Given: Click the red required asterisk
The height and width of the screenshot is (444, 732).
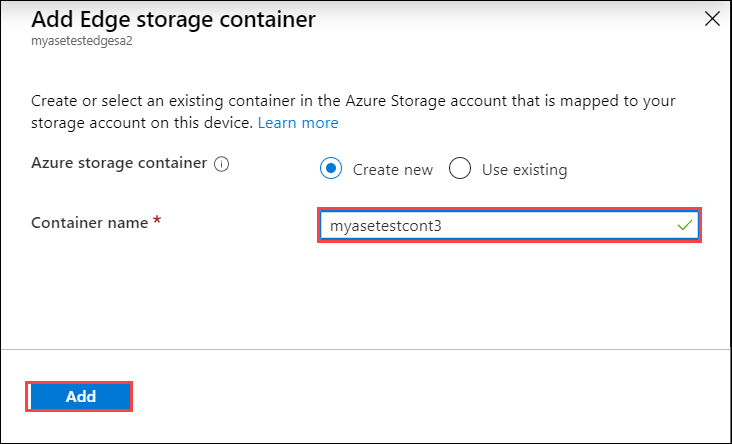Looking at the screenshot, I should pos(157,222).
